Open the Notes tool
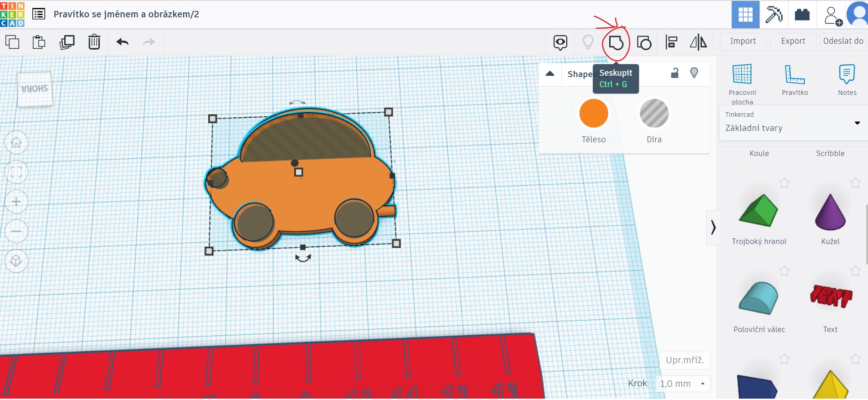 (847, 80)
